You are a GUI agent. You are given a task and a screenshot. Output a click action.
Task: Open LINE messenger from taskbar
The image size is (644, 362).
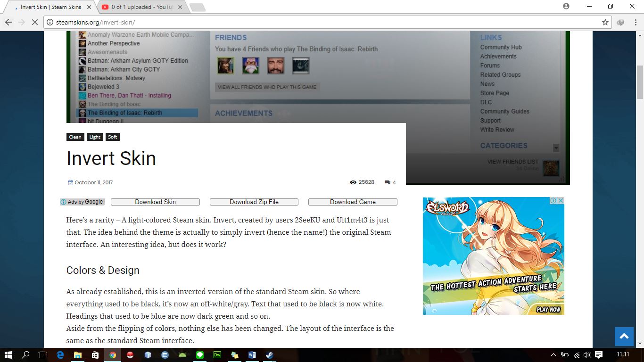tap(200, 355)
